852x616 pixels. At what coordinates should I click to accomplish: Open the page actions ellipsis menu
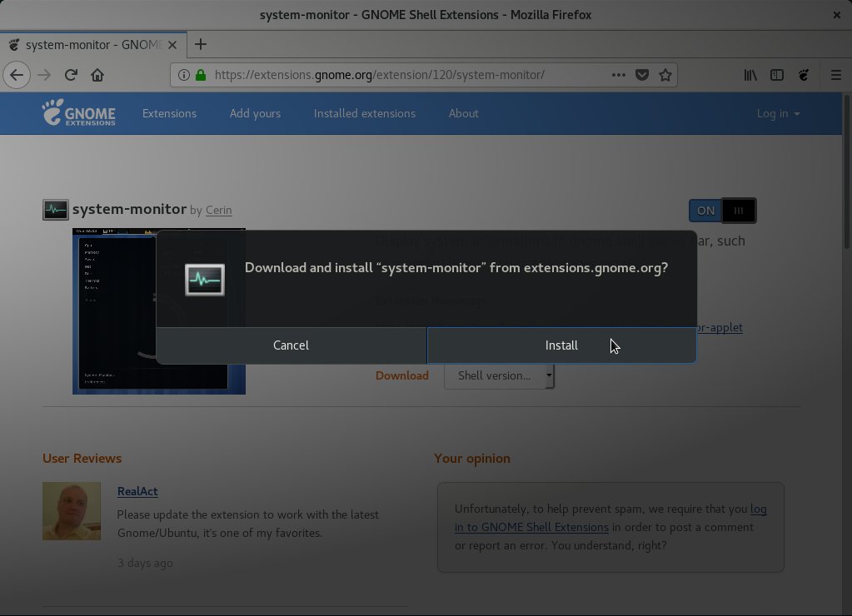coord(618,75)
